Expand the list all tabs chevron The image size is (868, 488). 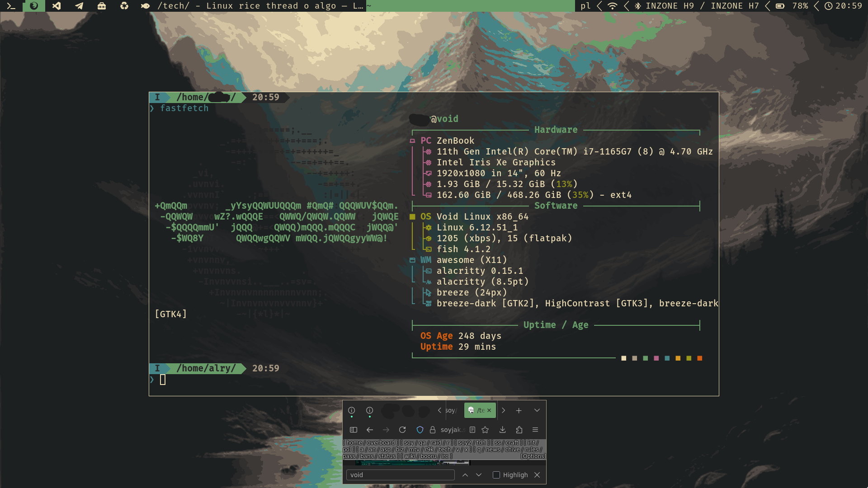coord(537,410)
